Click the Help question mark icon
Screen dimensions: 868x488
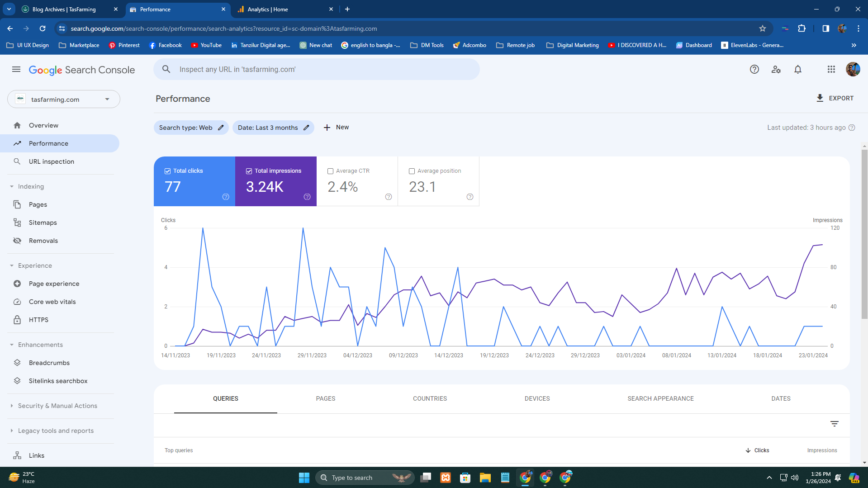[x=754, y=70]
